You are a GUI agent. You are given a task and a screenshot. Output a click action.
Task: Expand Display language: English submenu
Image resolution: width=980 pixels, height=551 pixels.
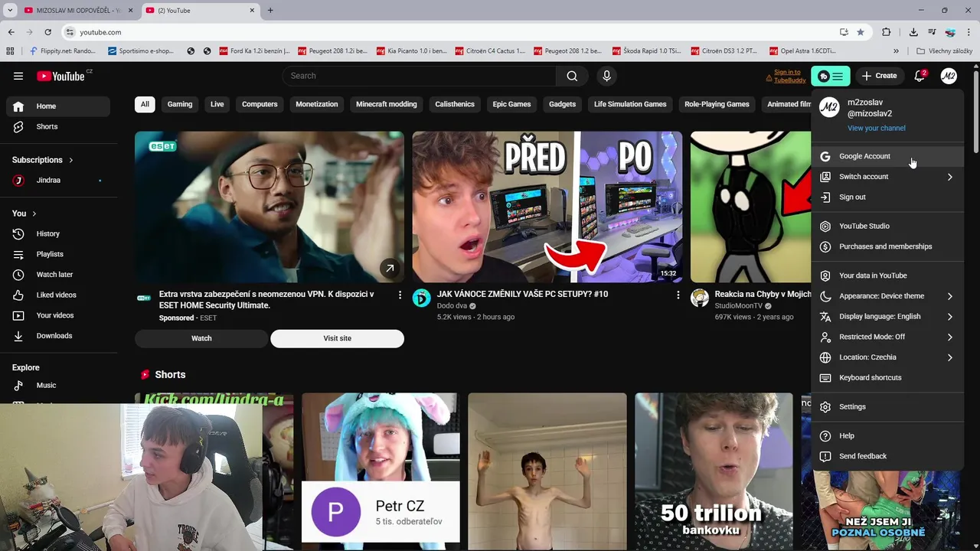tap(887, 316)
